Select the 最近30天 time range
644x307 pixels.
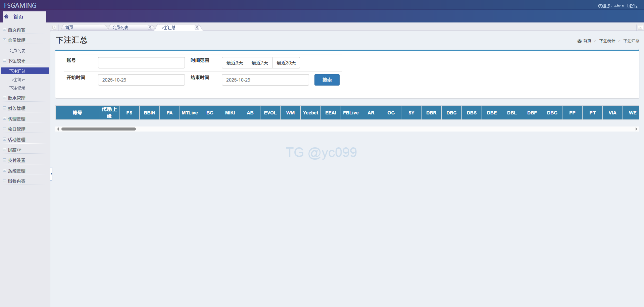[286, 63]
